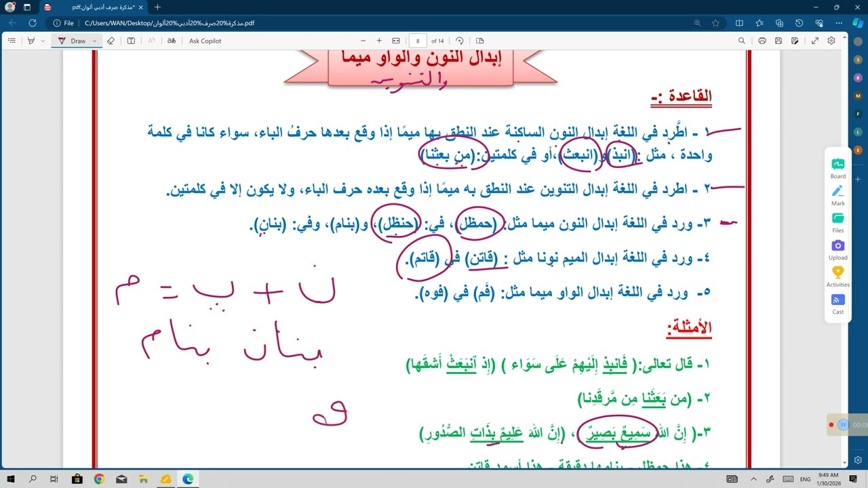Add this page to favorites star
The image size is (868, 488).
tap(716, 23)
